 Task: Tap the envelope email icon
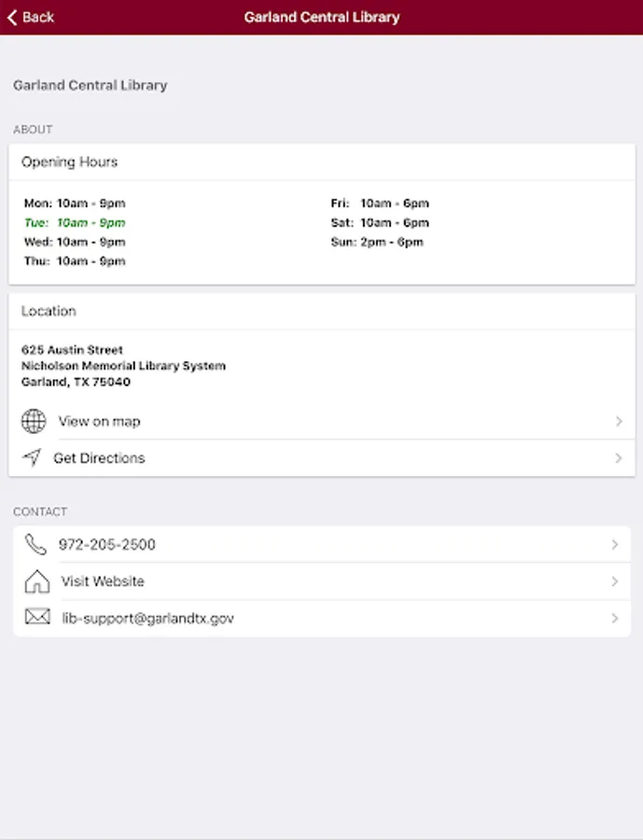[36, 617]
